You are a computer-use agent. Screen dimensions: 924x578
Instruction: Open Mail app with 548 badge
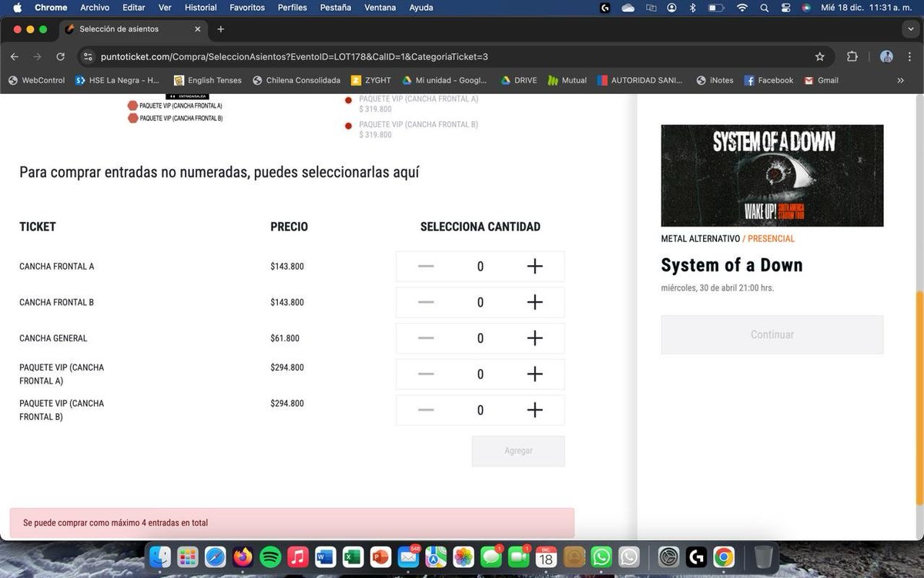pos(408,556)
